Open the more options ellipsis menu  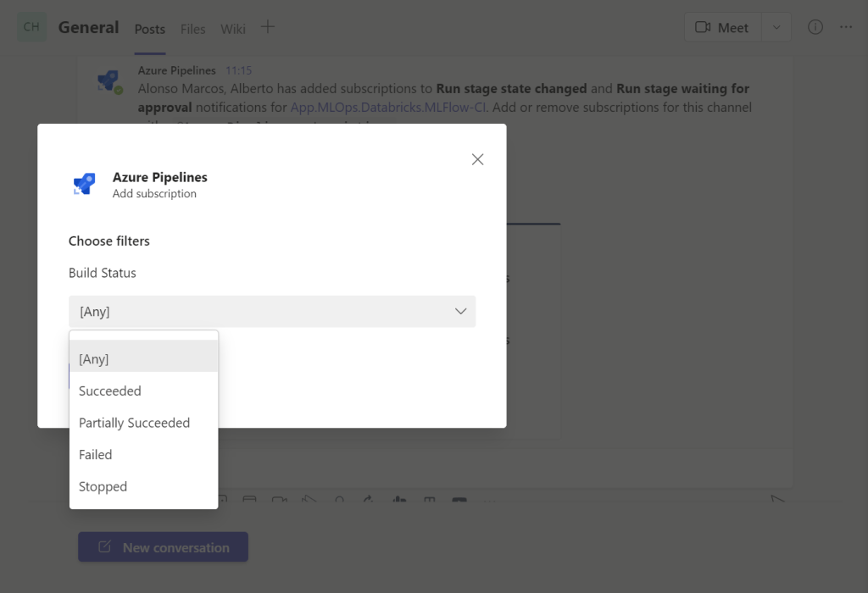click(846, 27)
